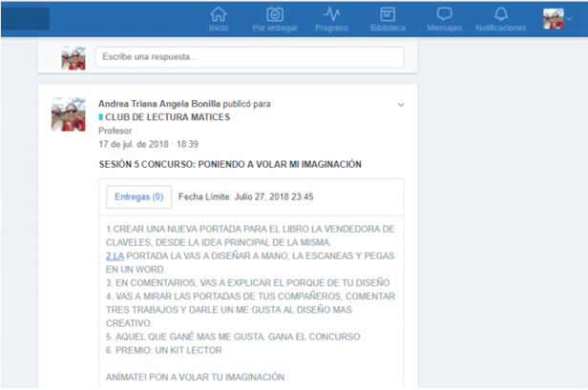This screenshot has height=390, width=588.
Task: Open the Progreso pulse icon
Action: click(331, 14)
